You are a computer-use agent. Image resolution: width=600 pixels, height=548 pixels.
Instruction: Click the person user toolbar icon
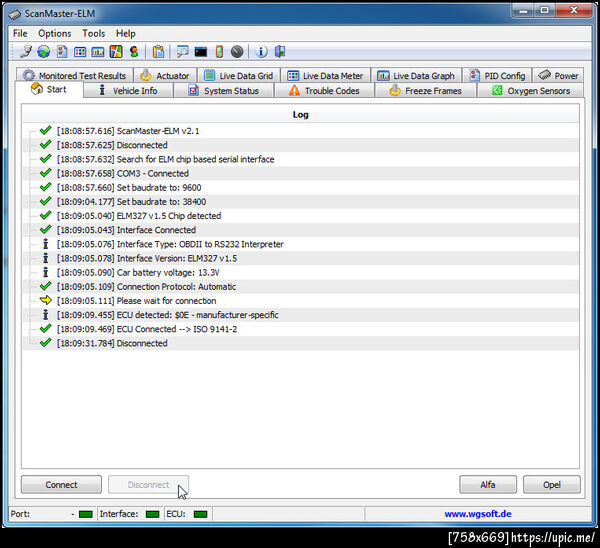[134, 51]
